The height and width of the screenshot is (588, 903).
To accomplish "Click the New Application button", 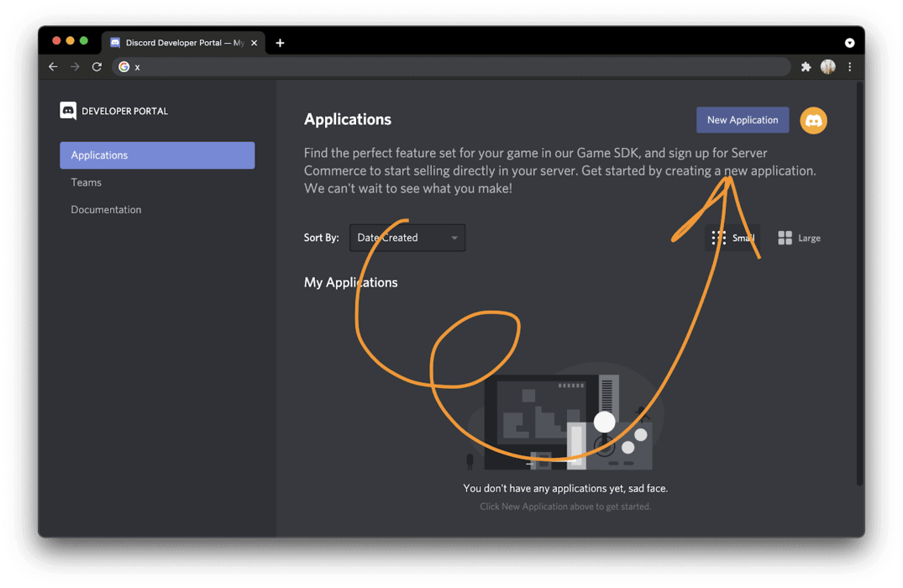I will pyautogui.click(x=743, y=120).
